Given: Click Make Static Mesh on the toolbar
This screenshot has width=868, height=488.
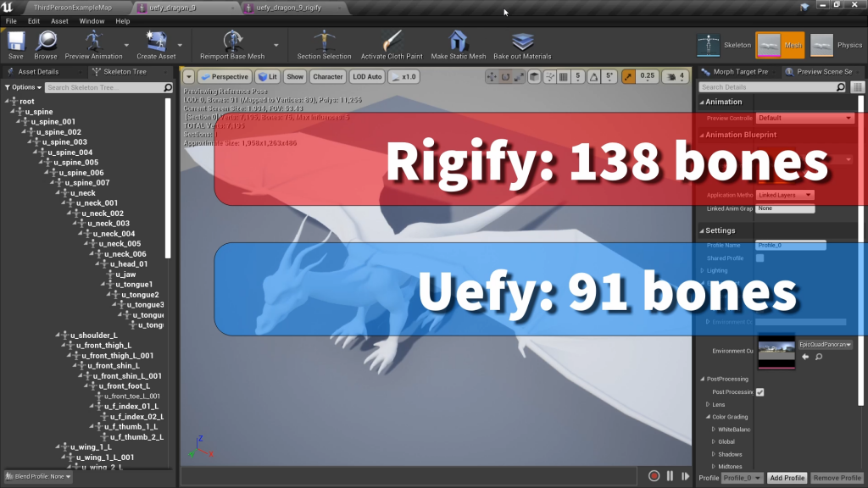Looking at the screenshot, I should (x=458, y=41).
